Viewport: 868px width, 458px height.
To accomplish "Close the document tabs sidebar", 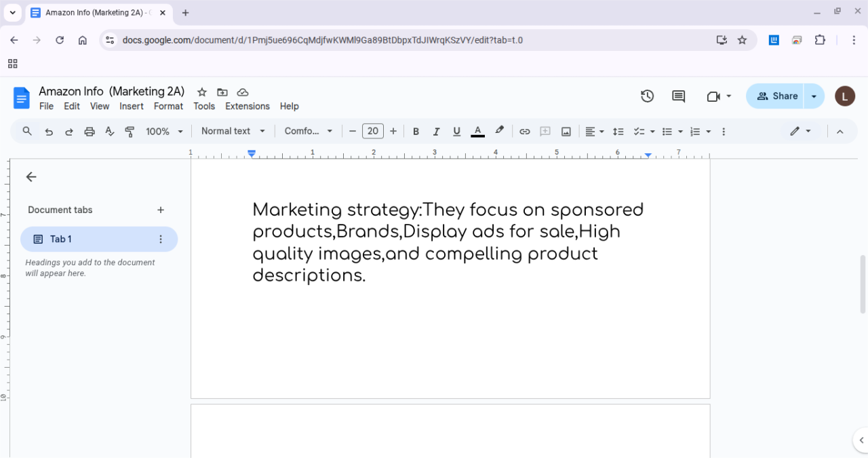I will (x=31, y=177).
